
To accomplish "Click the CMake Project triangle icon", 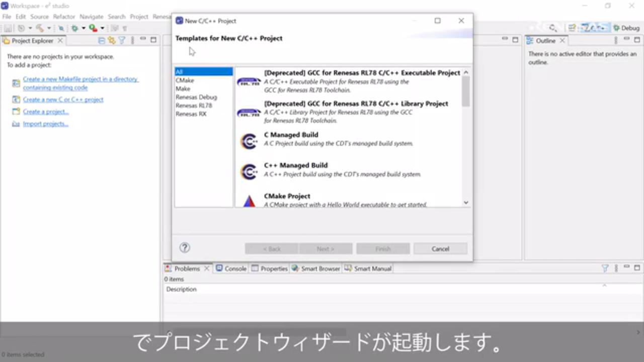I will [x=250, y=202].
